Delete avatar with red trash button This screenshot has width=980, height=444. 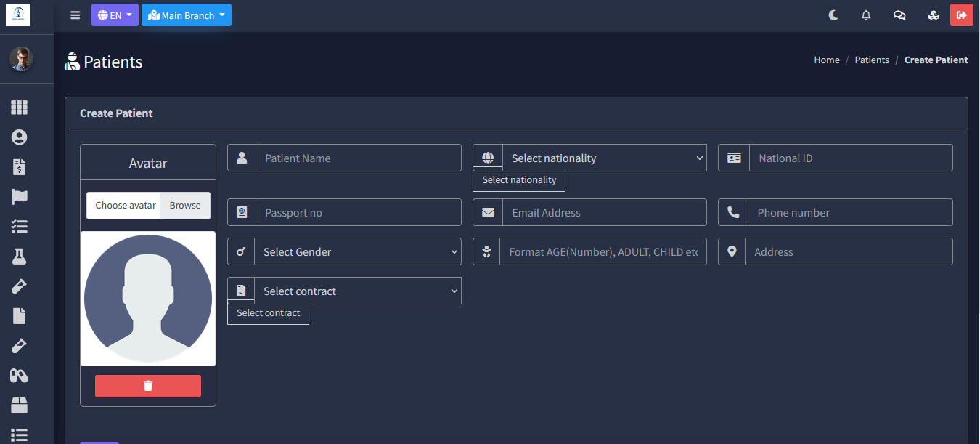tap(148, 387)
